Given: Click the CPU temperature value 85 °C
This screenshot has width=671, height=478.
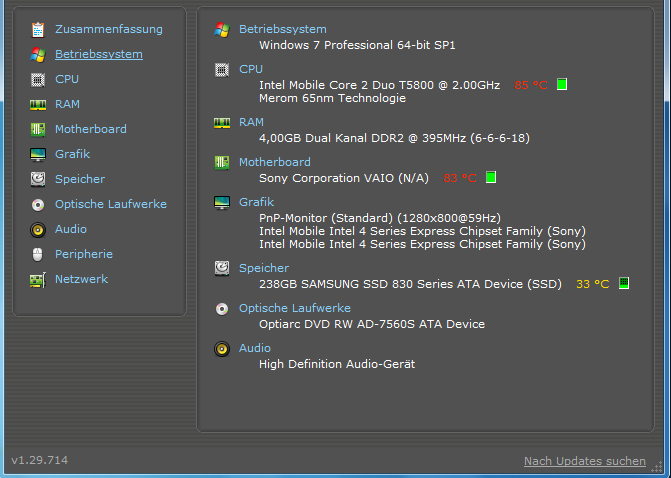Looking at the screenshot, I should [531, 85].
